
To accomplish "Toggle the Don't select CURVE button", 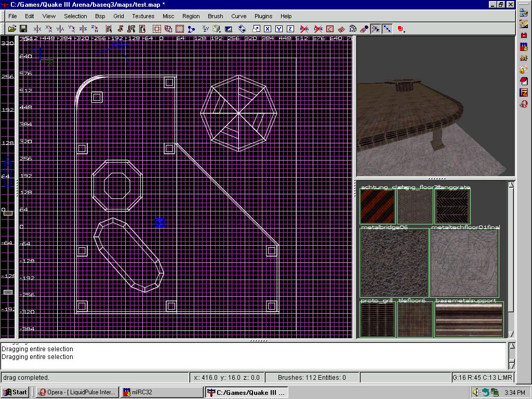I will (x=318, y=29).
